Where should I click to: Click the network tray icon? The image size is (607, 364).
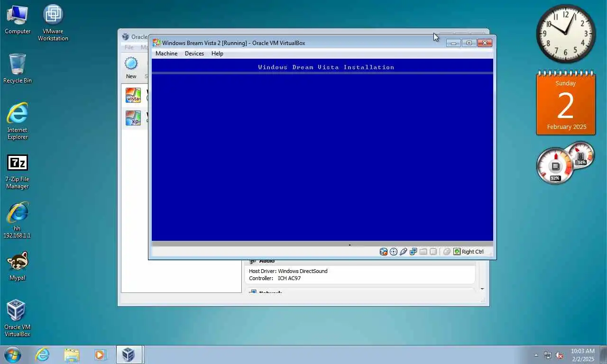click(x=548, y=355)
